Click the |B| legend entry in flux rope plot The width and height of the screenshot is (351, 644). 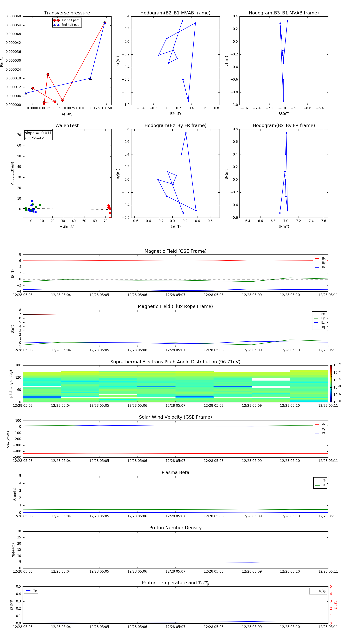[320, 327]
